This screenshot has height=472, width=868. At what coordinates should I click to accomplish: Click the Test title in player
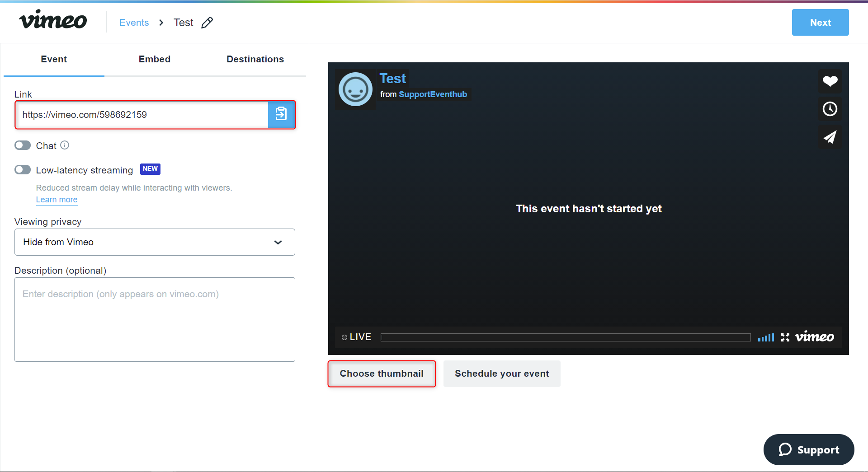(393, 79)
